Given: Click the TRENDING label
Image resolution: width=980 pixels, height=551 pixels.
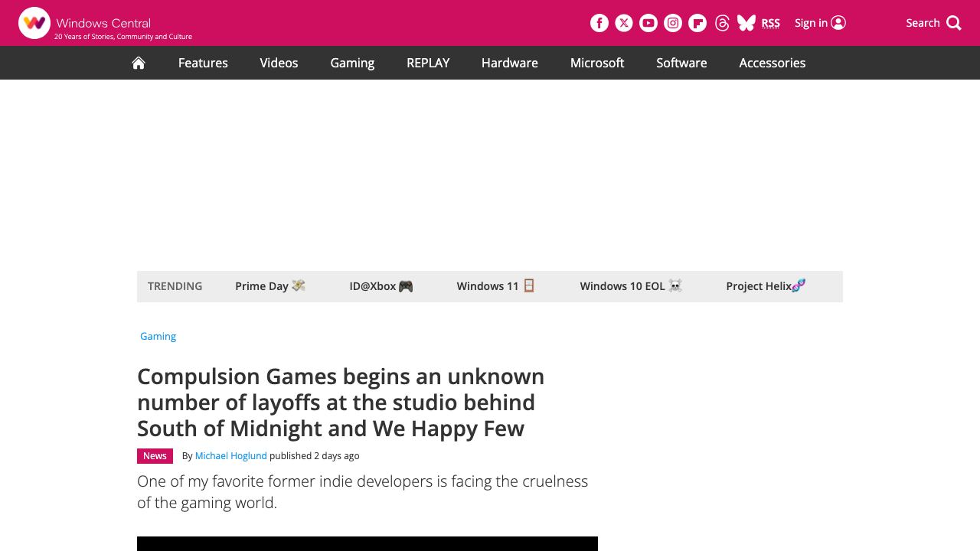Looking at the screenshot, I should tap(175, 286).
